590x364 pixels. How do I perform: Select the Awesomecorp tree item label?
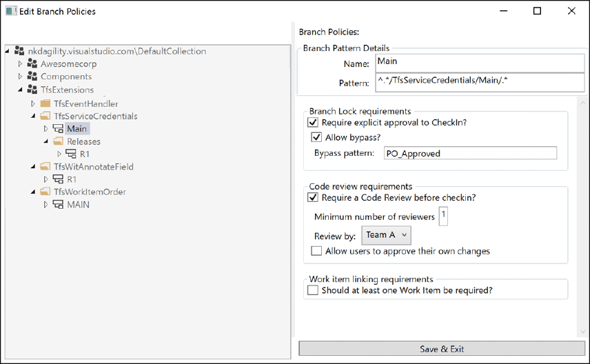click(68, 64)
